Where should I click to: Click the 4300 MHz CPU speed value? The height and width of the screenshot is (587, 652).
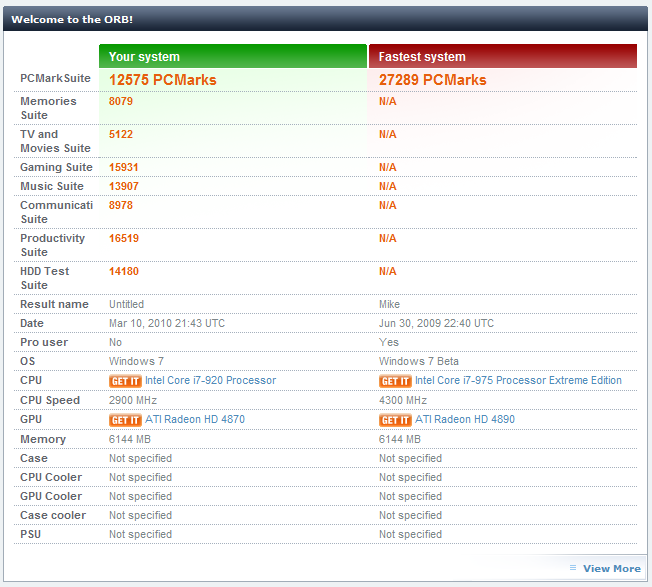[x=403, y=400]
